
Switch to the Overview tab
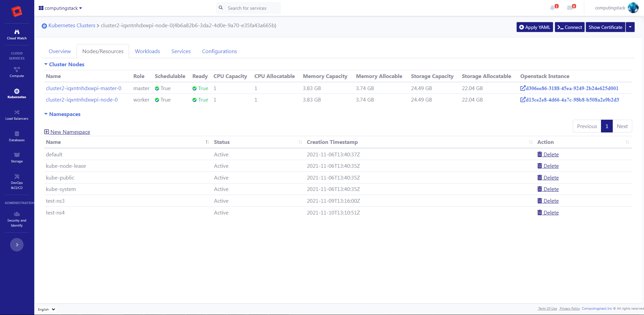point(60,51)
